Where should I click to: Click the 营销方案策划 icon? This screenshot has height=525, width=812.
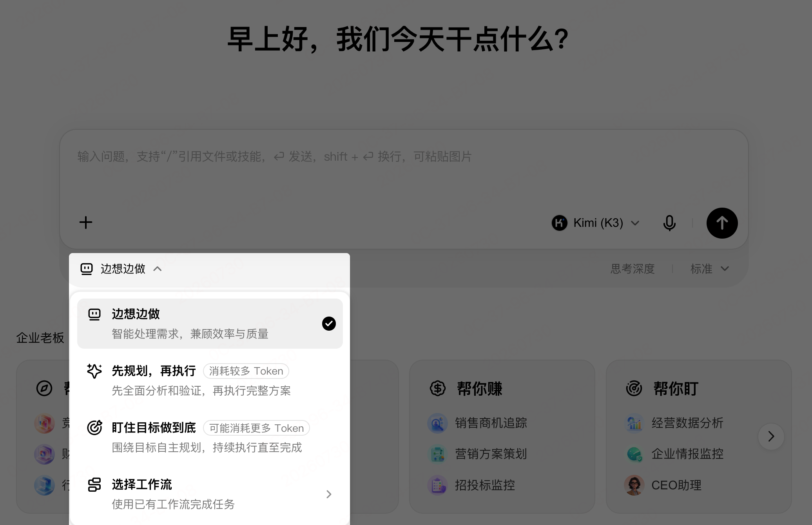click(437, 454)
